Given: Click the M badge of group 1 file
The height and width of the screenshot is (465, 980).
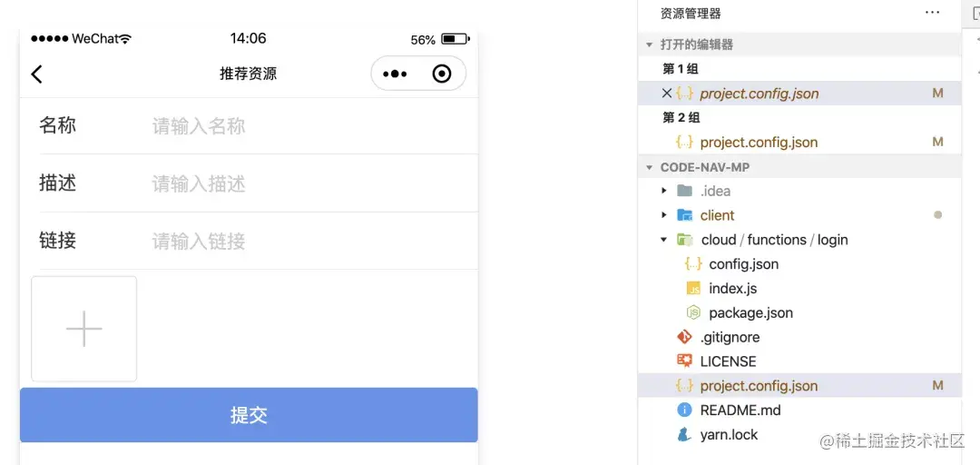Looking at the screenshot, I should click(937, 94).
